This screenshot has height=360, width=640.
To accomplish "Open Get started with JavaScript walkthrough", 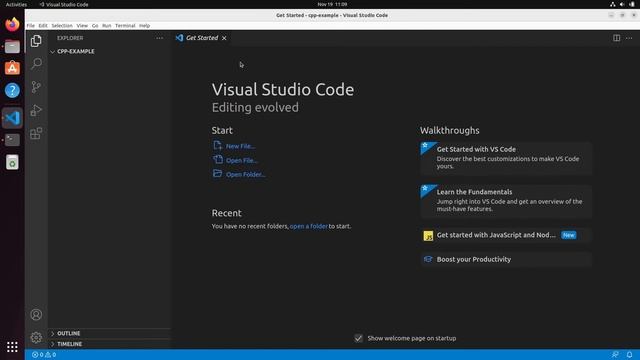I will (x=506, y=236).
